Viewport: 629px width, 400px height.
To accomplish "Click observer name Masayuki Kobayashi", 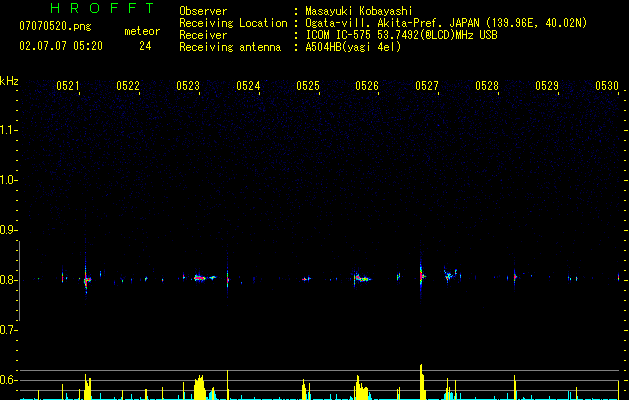I will click(359, 11).
